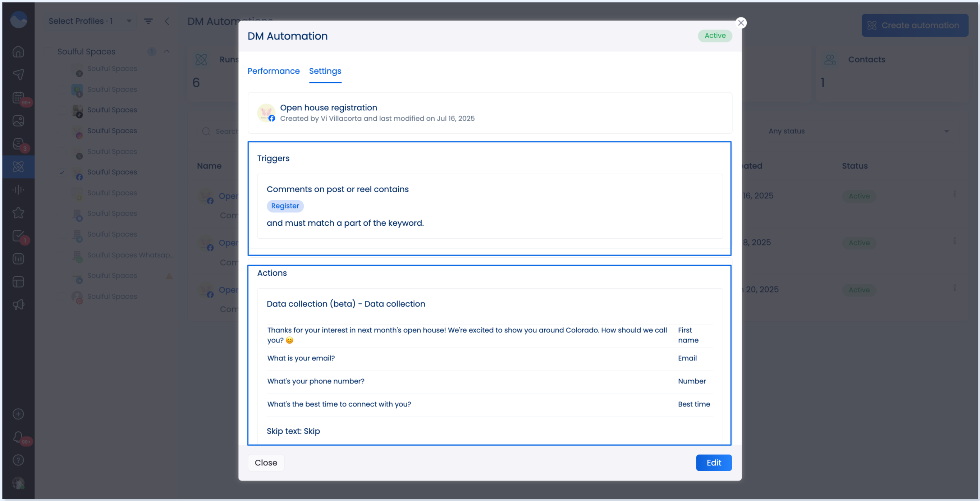Image resolution: width=980 pixels, height=501 pixels.
Task: Click the Name column header
Action: click(209, 166)
